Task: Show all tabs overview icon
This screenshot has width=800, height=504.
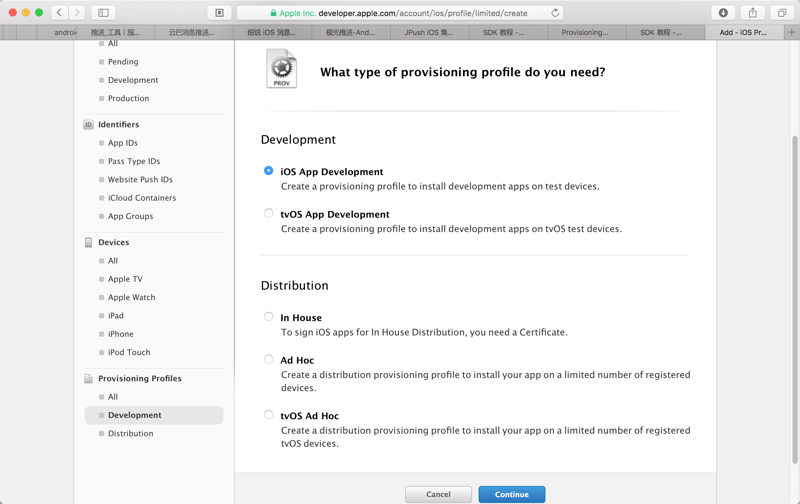Action: click(782, 13)
